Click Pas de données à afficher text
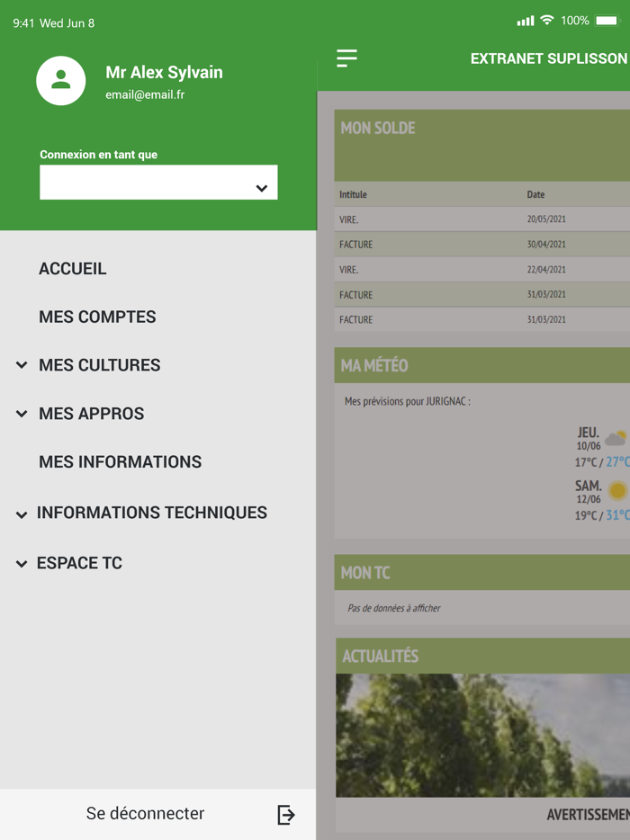Viewport: 630px width, 840px height. [394, 608]
